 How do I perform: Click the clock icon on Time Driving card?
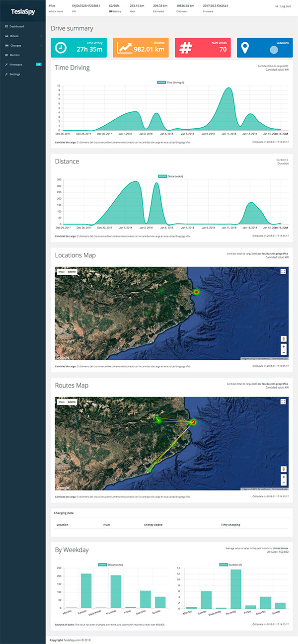(x=60, y=47)
